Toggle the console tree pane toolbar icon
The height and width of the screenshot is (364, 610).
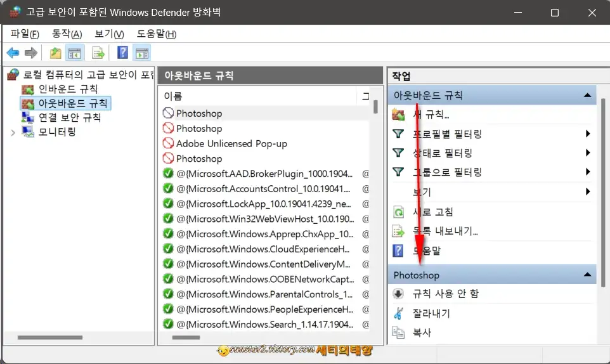tap(74, 53)
